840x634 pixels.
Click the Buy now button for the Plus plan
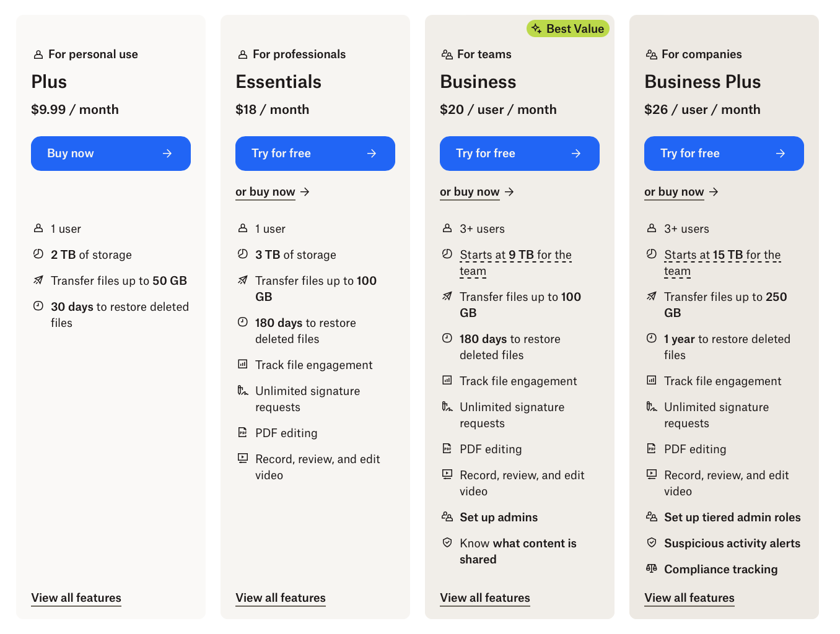[110, 153]
